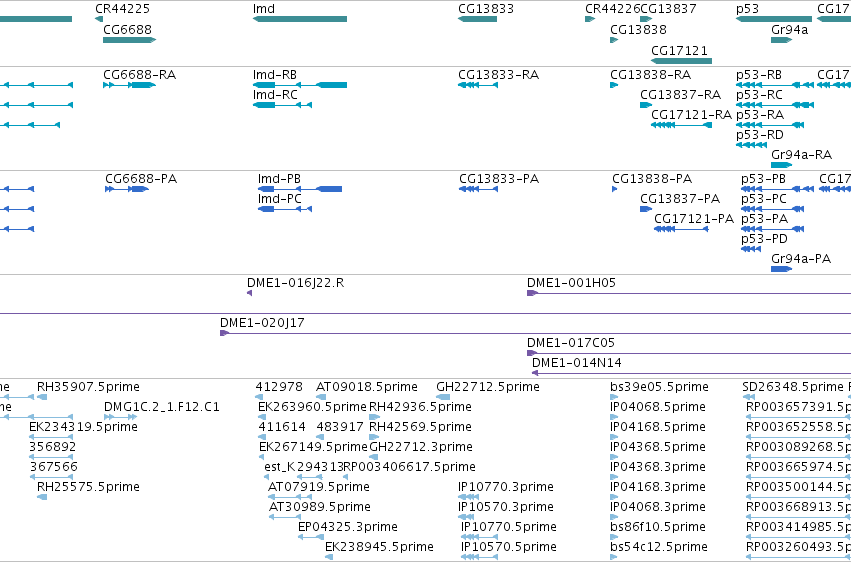Open the p53-RA transcript label
The width and height of the screenshot is (851, 562).
click(x=760, y=115)
